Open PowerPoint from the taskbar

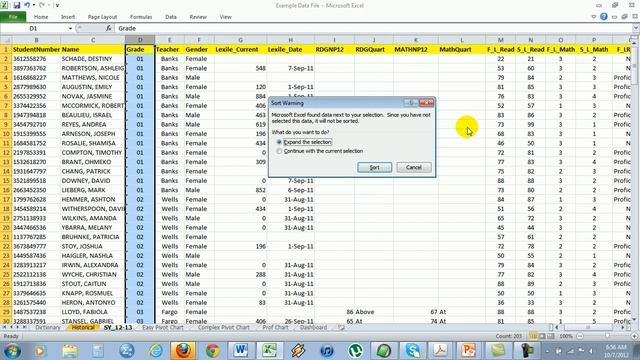[x=469, y=351]
